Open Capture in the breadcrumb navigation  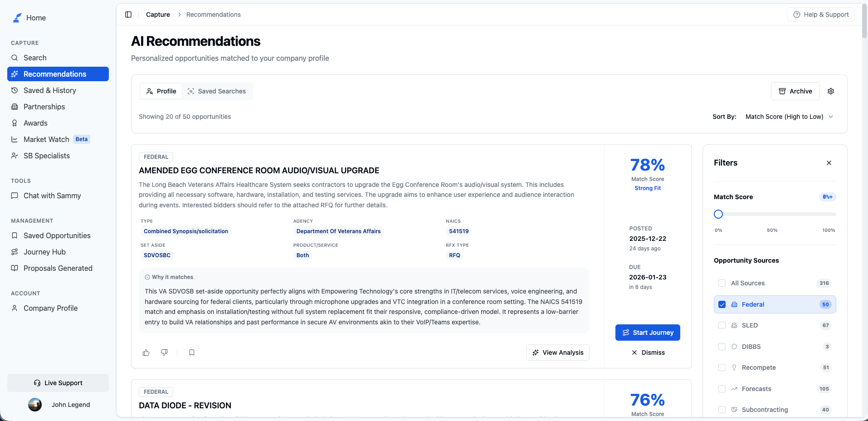[158, 15]
